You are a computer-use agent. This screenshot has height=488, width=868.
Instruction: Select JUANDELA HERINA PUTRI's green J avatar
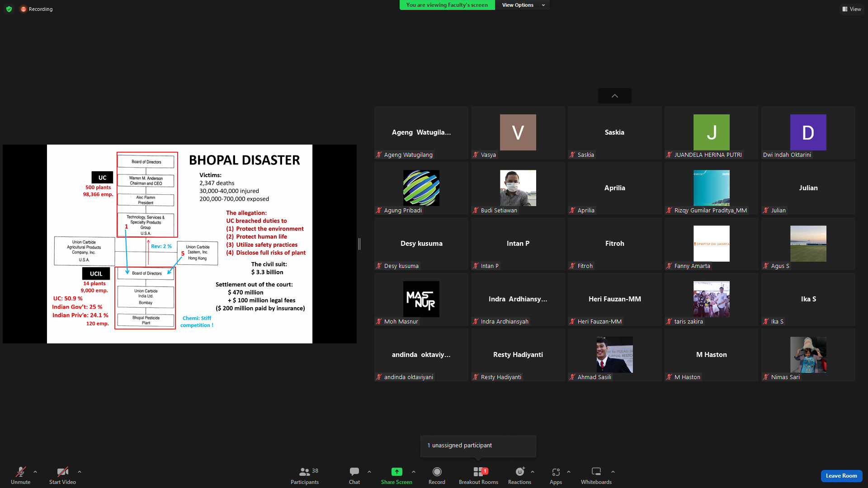[x=712, y=132]
